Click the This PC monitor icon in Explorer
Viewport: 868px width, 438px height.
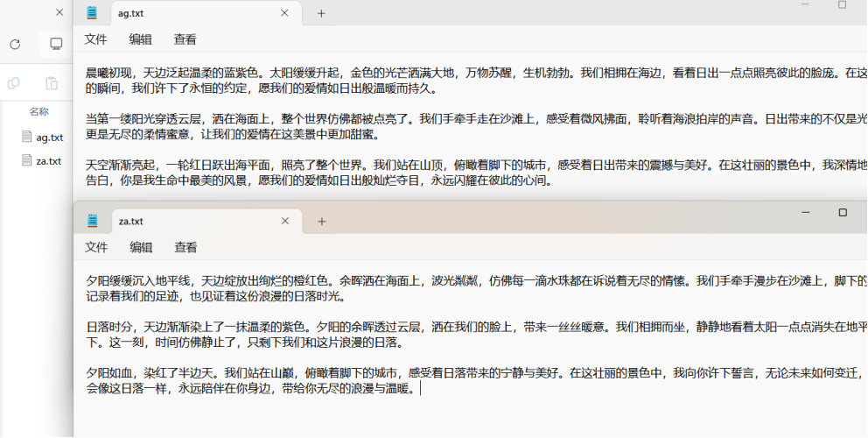(x=56, y=45)
